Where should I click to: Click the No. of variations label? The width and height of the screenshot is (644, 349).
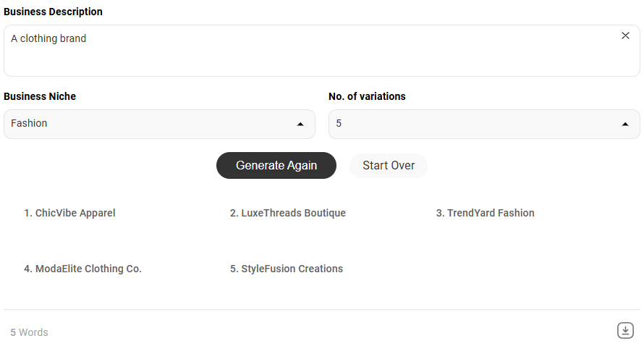click(x=367, y=96)
